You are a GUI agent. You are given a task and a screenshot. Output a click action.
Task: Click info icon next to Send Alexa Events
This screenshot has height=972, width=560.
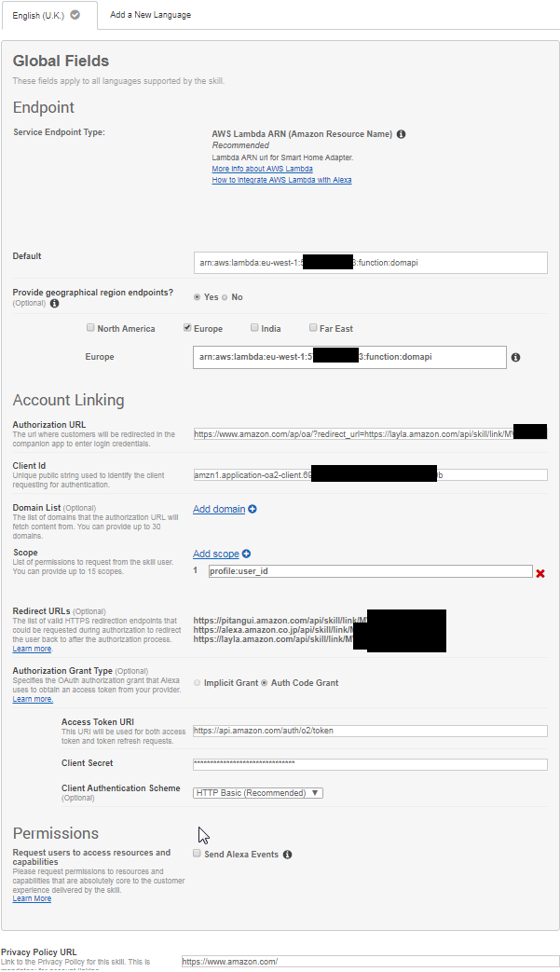[x=287, y=855]
